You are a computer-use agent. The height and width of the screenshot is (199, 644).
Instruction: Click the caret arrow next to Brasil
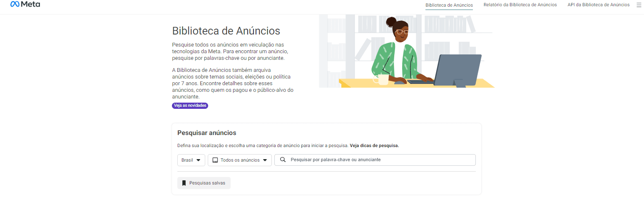tap(198, 160)
